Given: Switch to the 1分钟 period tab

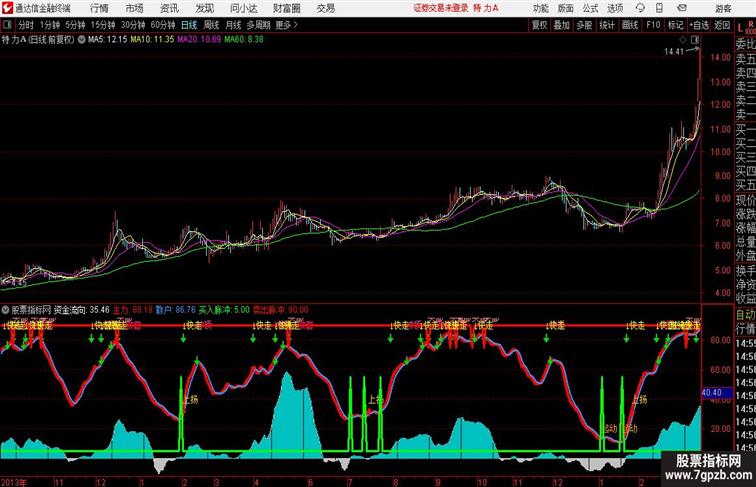Looking at the screenshot, I should pos(49,25).
